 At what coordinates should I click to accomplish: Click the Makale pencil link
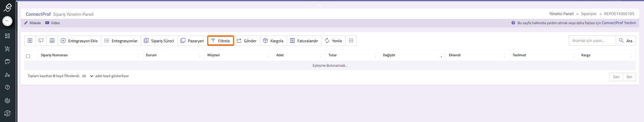click(x=32, y=23)
